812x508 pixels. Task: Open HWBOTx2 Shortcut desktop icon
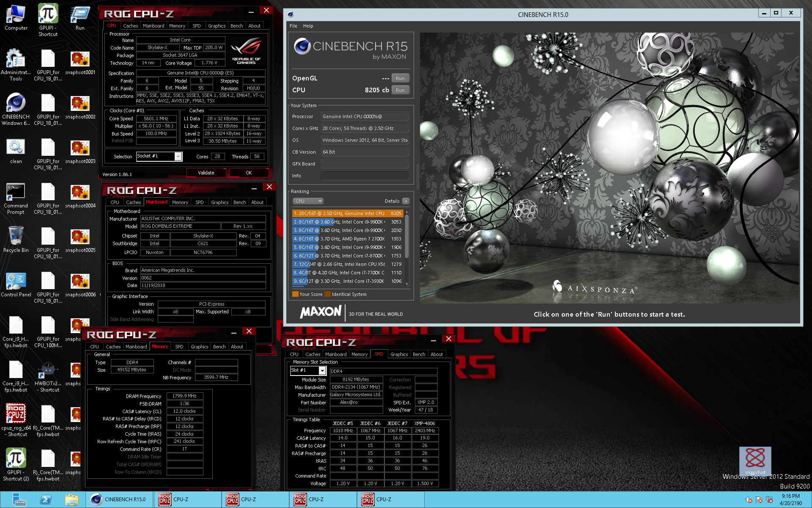tap(48, 377)
